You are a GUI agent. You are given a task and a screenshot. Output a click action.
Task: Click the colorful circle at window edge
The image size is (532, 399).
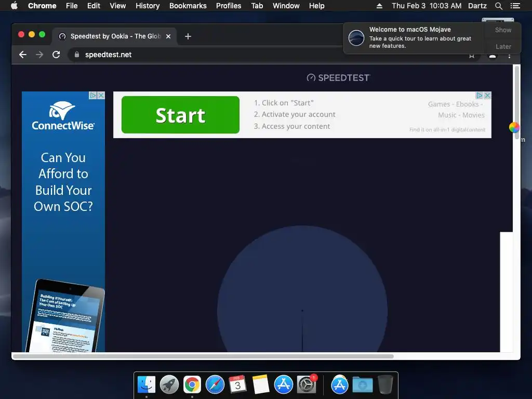click(x=514, y=127)
